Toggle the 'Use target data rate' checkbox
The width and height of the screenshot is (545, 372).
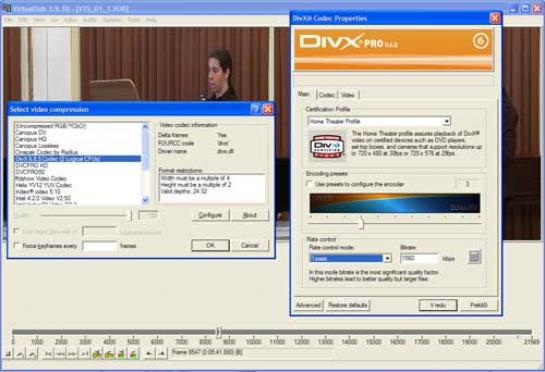pyautogui.click(x=17, y=231)
